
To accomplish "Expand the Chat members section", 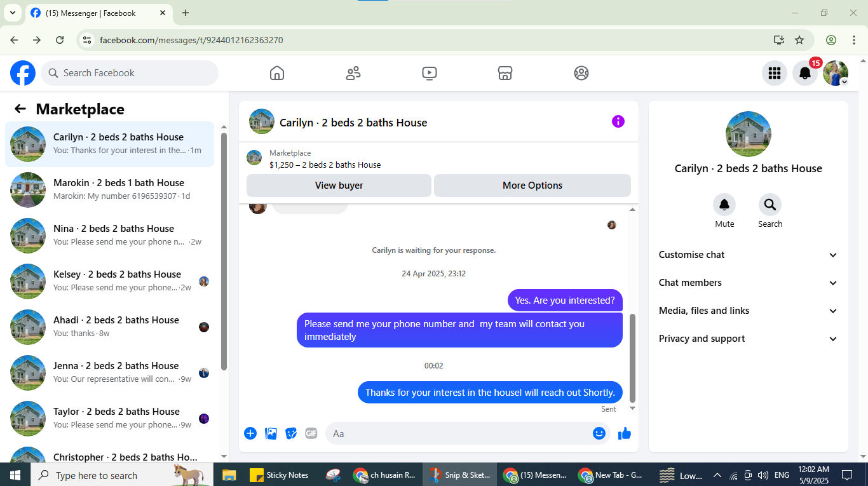I will tap(749, 283).
